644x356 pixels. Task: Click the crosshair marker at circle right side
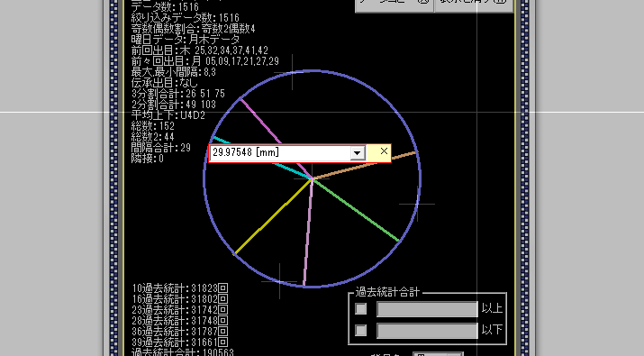click(x=417, y=204)
